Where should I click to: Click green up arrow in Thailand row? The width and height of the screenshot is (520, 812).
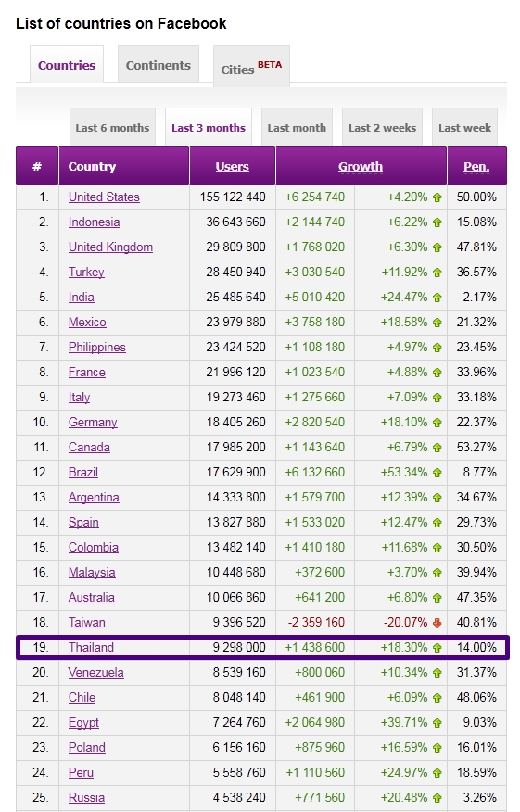(438, 648)
